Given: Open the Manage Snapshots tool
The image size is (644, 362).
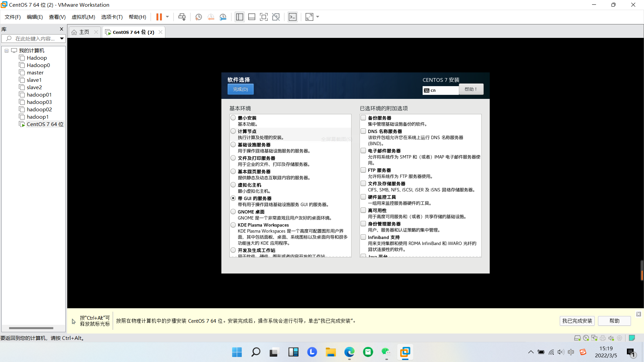Looking at the screenshot, I should (x=223, y=17).
